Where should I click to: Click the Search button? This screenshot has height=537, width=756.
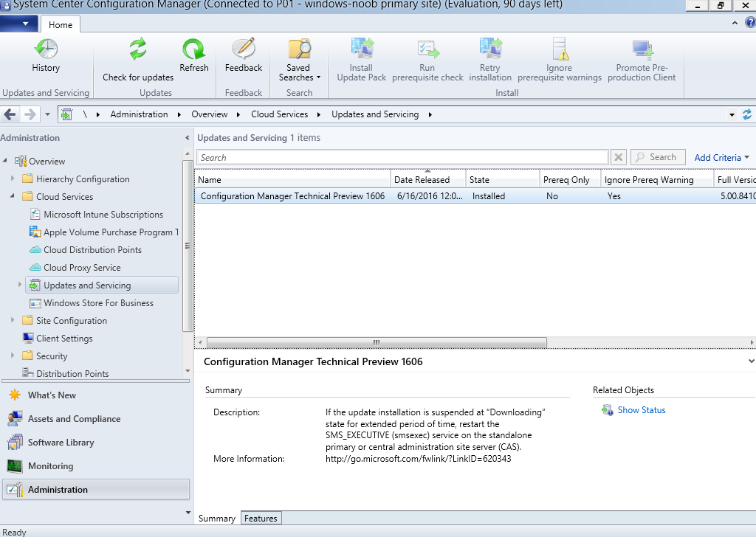click(x=658, y=158)
